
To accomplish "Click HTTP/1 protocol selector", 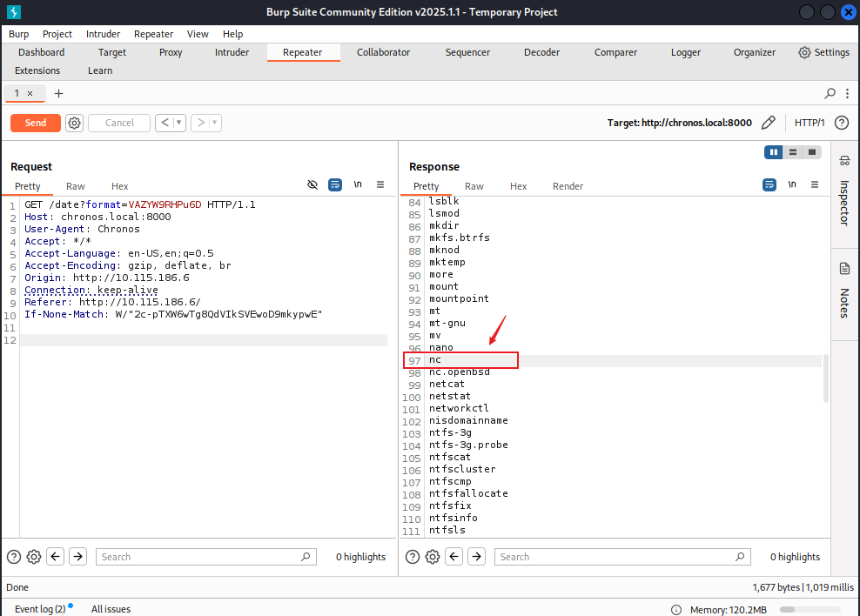I will (x=810, y=123).
